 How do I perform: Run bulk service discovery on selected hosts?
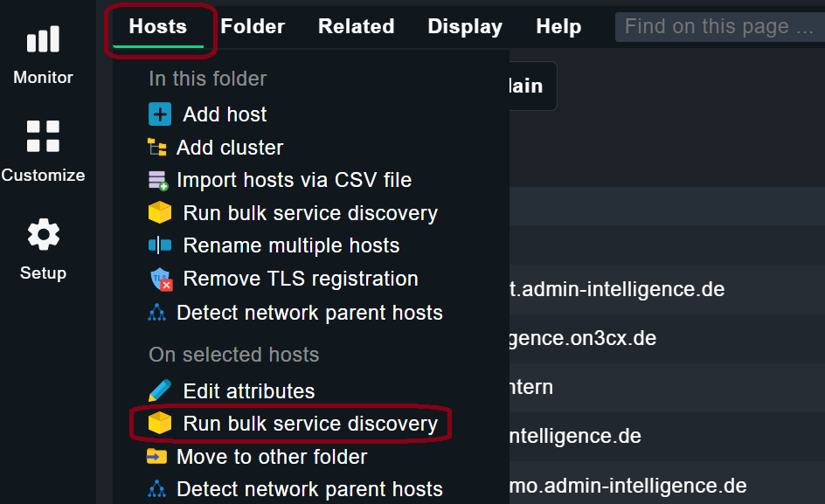point(309,424)
